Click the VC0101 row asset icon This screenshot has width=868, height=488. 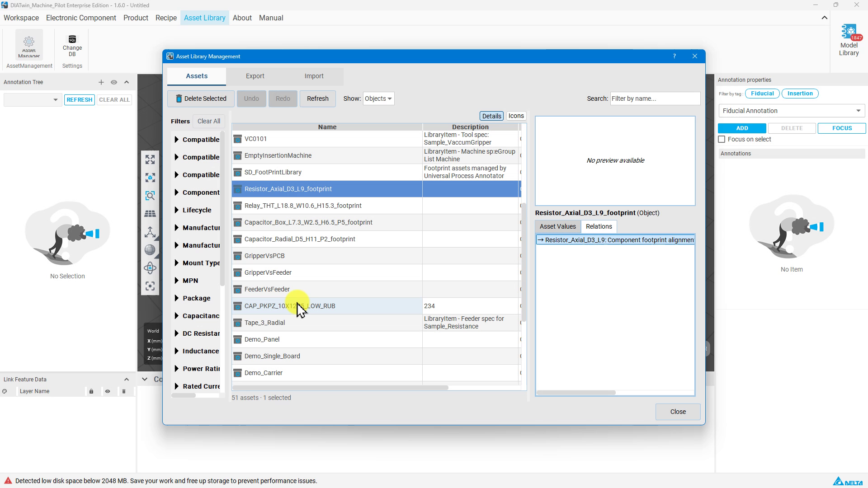[237, 139]
